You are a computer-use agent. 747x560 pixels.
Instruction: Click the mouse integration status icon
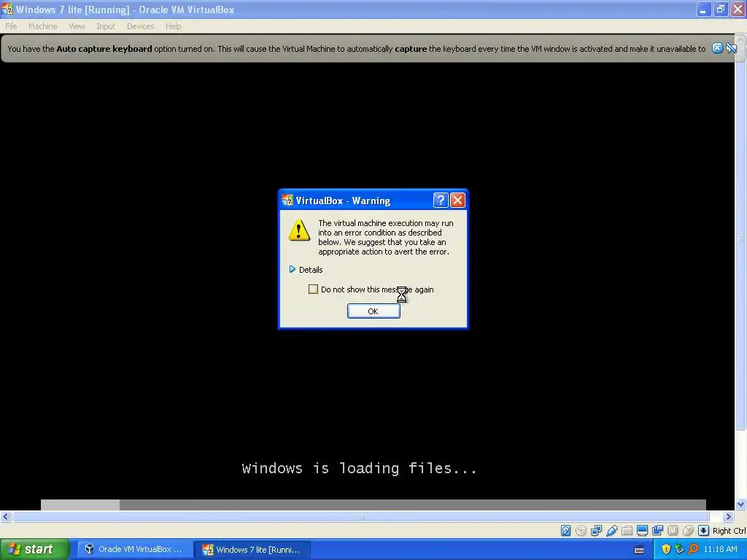[x=688, y=531]
